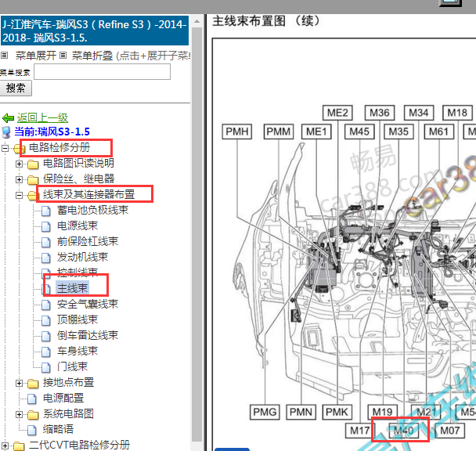Open the 缩略语 page
This screenshot has width=476, height=451.
[x=58, y=429]
